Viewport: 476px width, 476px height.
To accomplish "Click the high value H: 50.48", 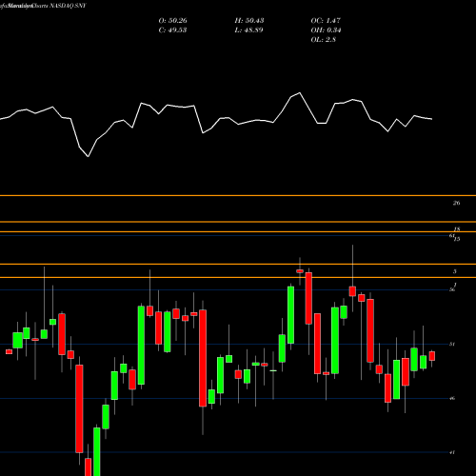I will (249, 21).
